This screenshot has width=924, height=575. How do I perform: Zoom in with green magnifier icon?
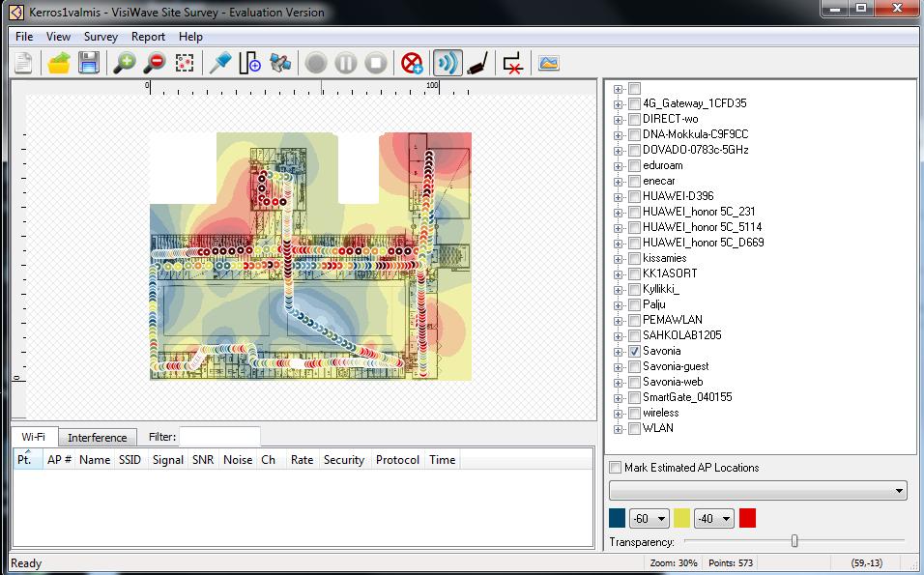125,63
